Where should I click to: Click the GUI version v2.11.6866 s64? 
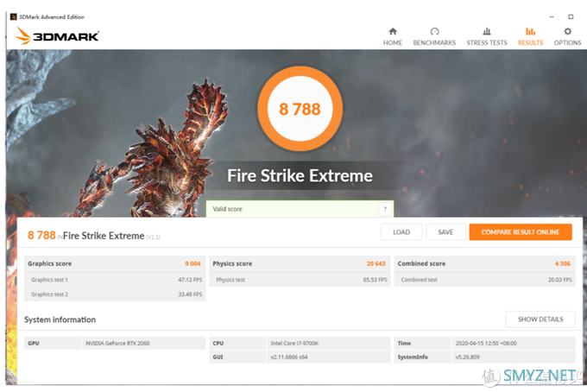289,357
